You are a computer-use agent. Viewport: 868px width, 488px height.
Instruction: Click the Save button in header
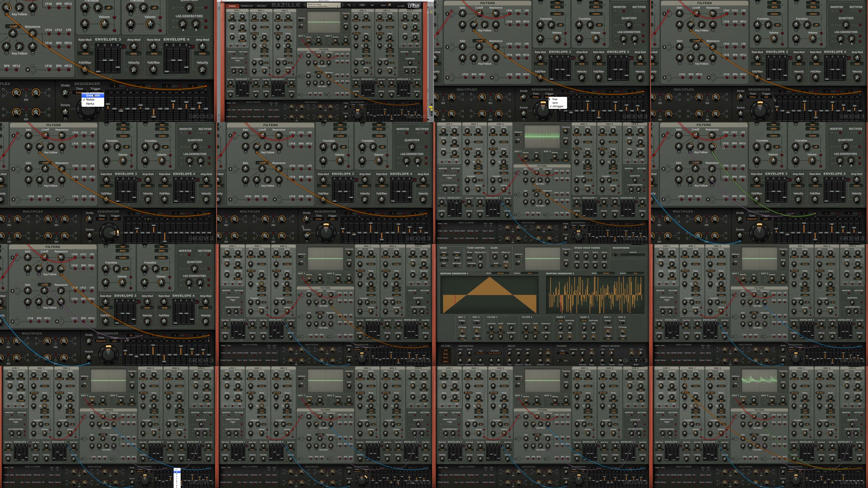pos(363,5)
